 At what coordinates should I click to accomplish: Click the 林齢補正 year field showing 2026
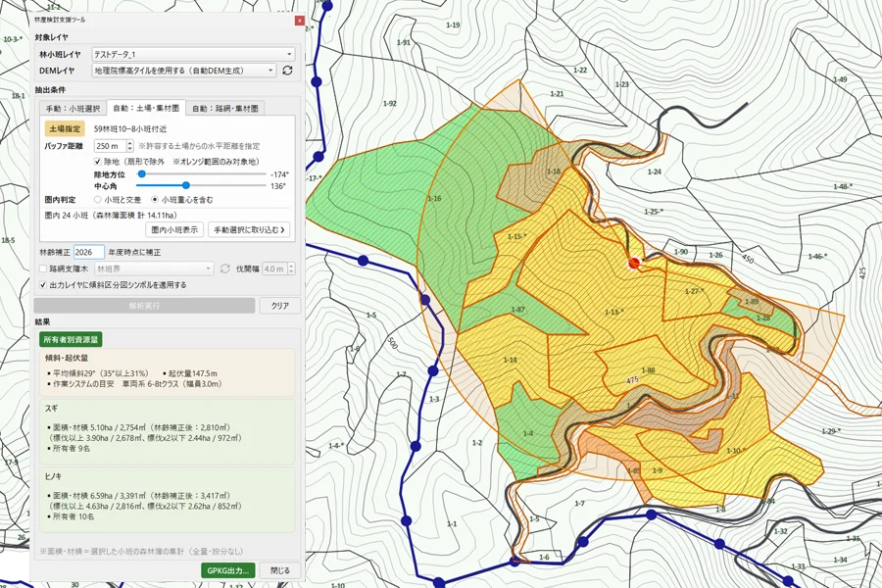click(x=89, y=252)
